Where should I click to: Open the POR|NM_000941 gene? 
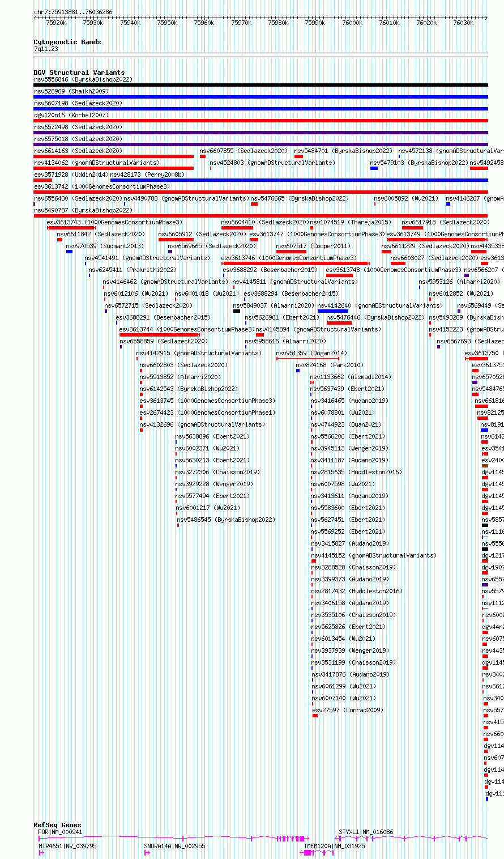60,832
